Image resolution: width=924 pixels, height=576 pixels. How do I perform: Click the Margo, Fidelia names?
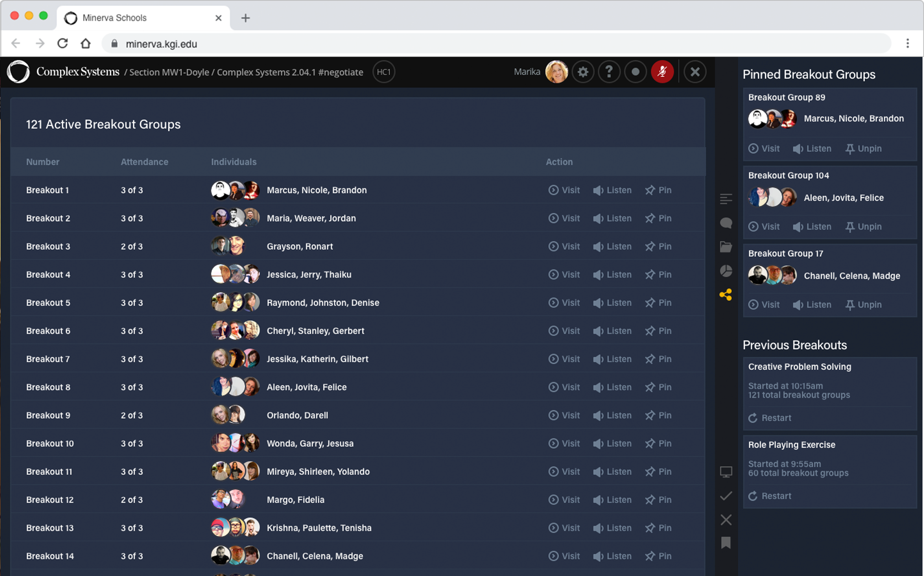click(296, 500)
